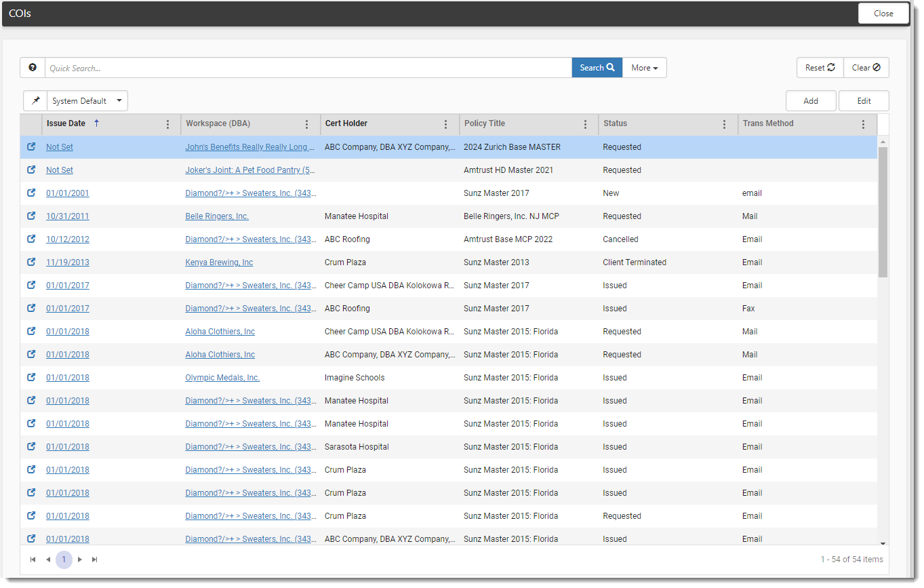This screenshot has height=588, width=924.
Task: Open the Belle Ringers, Inc. workspace link
Action: pyautogui.click(x=217, y=216)
